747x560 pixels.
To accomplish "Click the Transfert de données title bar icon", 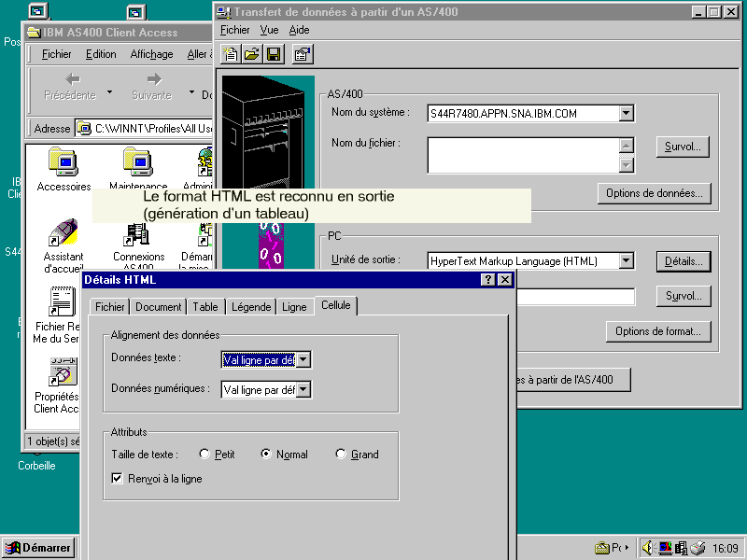I will [224, 12].
